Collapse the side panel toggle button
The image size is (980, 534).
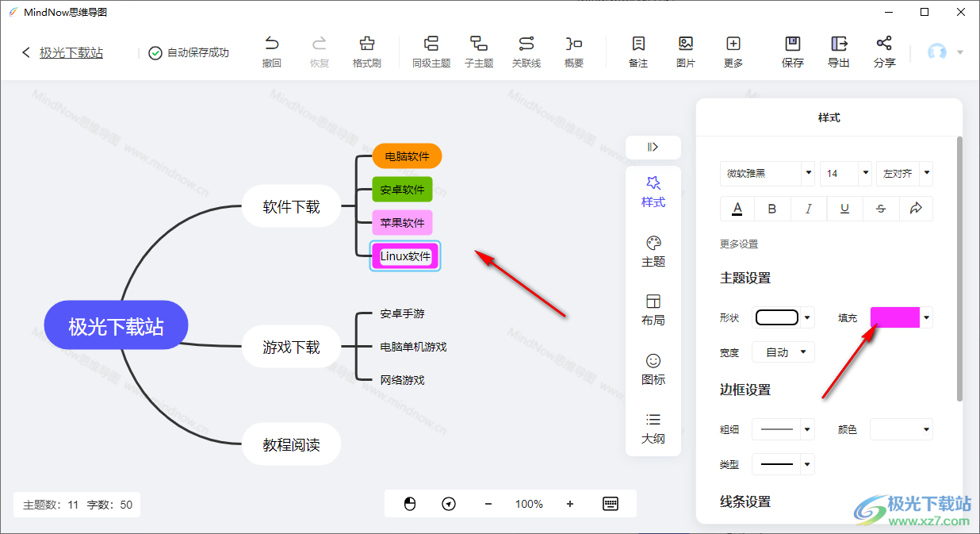[x=653, y=147]
